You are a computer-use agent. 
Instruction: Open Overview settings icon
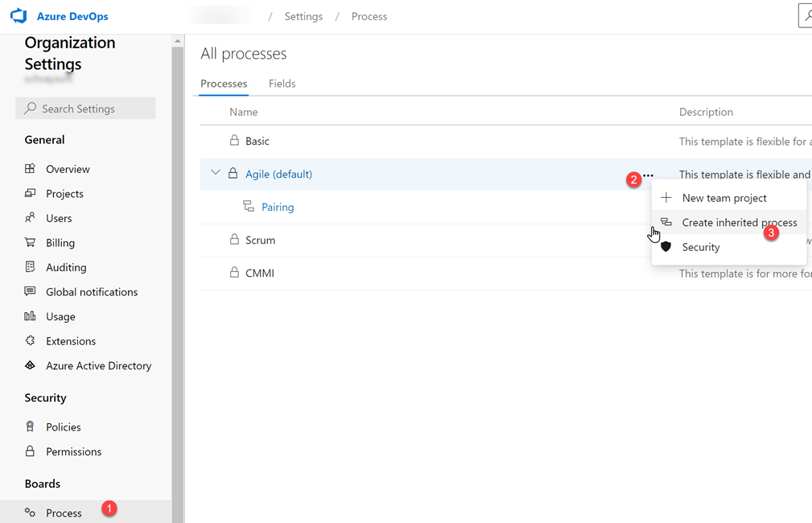(30, 168)
